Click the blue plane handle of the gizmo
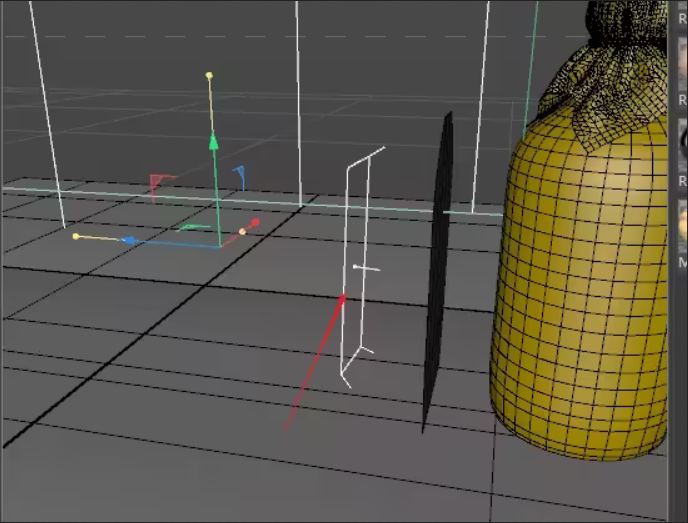The image size is (688, 523). click(240, 175)
